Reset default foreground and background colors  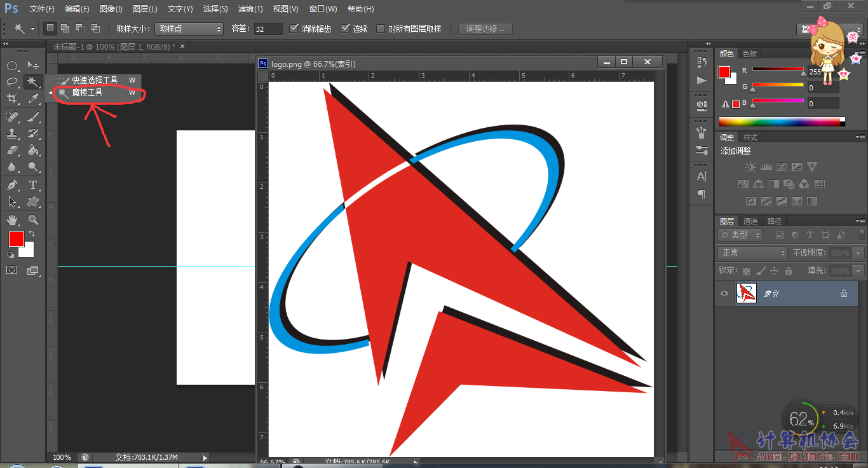click(11, 254)
